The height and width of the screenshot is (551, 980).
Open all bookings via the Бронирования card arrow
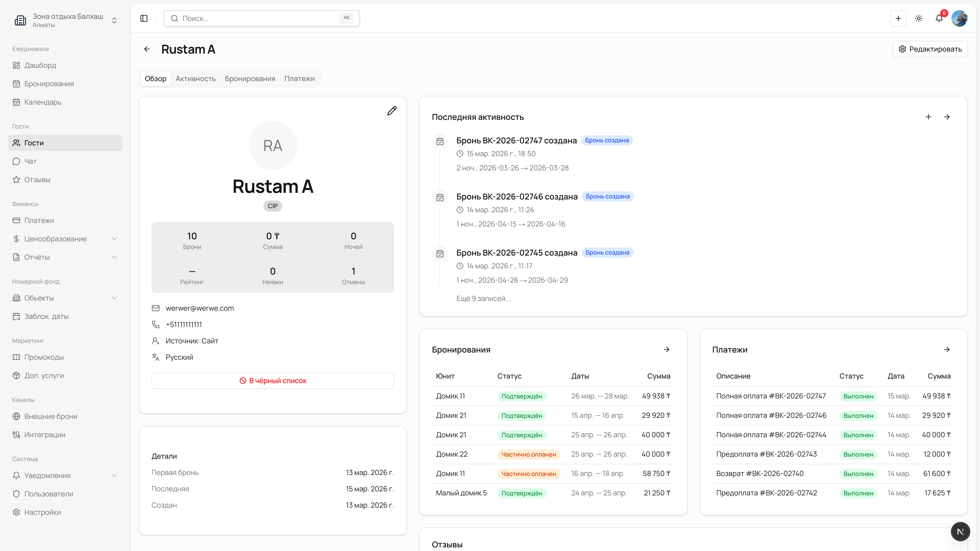667,349
